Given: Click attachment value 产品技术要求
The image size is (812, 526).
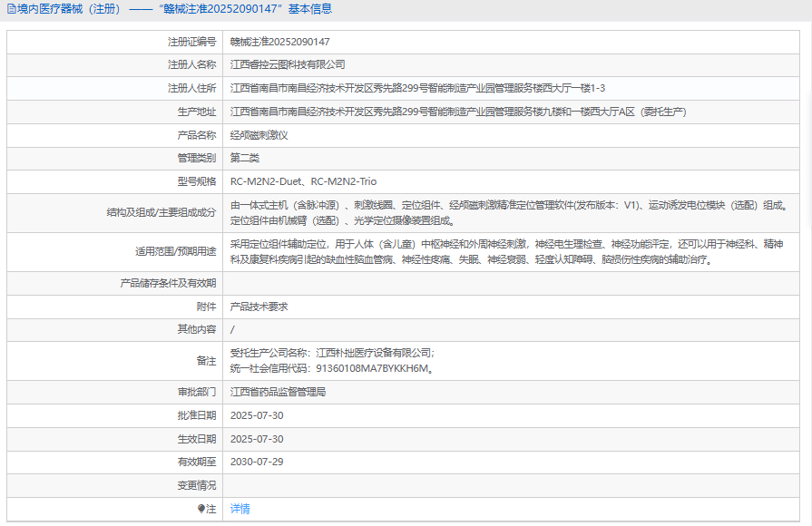Looking at the screenshot, I should pyautogui.click(x=259, y=307).
